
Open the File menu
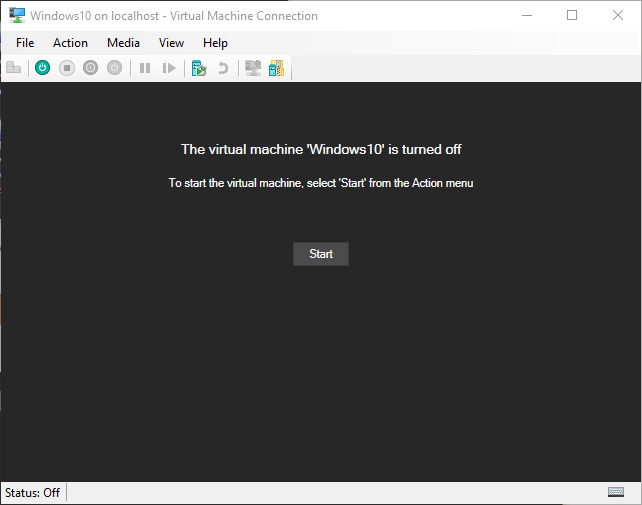click(x=25, y=43)
